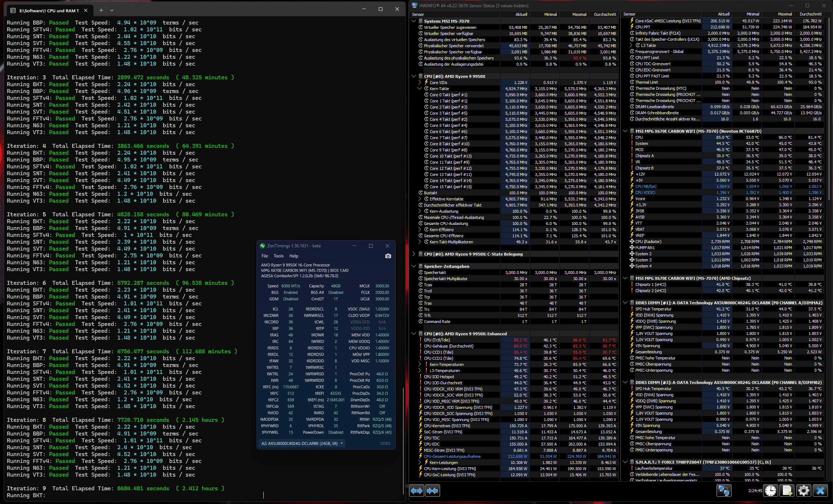833x504 pixels.
Task: Open the DIMM slot selection dropdown in ZenTimings
Action: pos(302,443)
